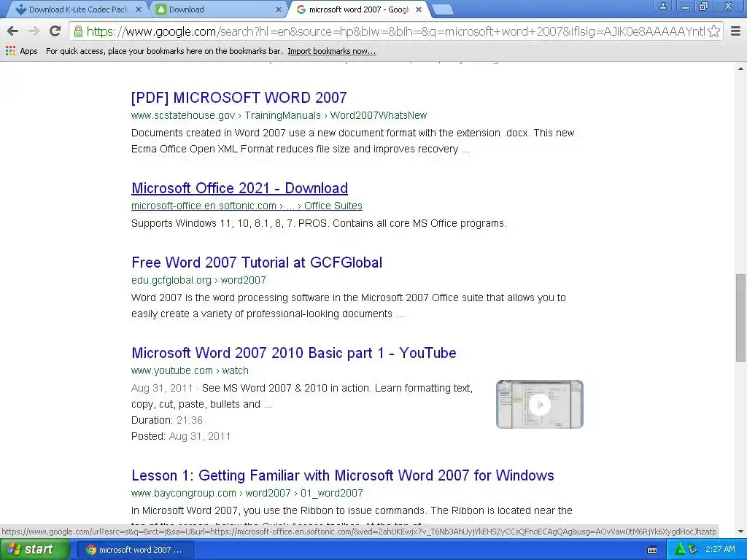Close the Download tab
Image resolution: width=747 pixels, height=560 pixels.
(x=279, y=9)
